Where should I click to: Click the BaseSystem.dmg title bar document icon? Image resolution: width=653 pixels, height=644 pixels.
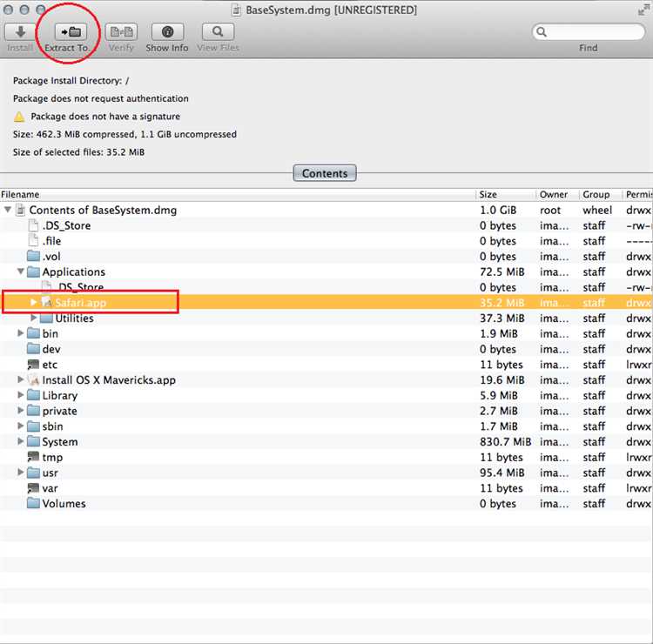click(x=236, y=10)
